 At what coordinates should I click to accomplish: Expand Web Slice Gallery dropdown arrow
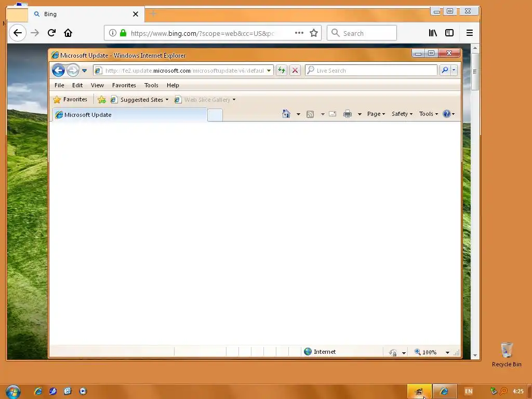(234, 100)
